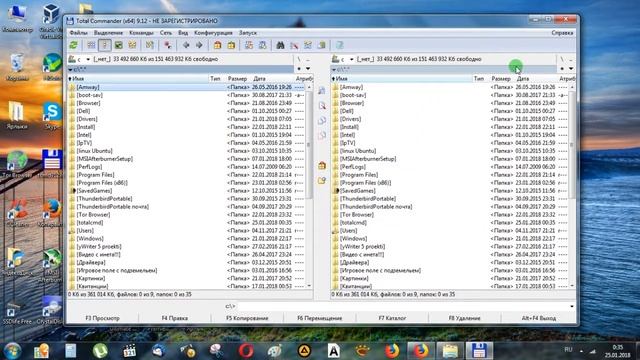Open Opera in the taskbar
Viewport: 640px width, 360px height.
(246, 351)
